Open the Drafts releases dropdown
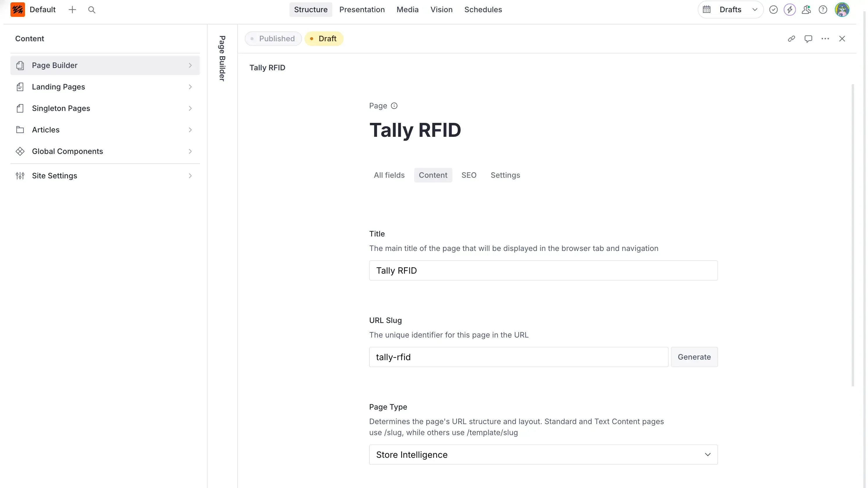The width and height of the screenshot is (868, 488). (x=730, y=9)
